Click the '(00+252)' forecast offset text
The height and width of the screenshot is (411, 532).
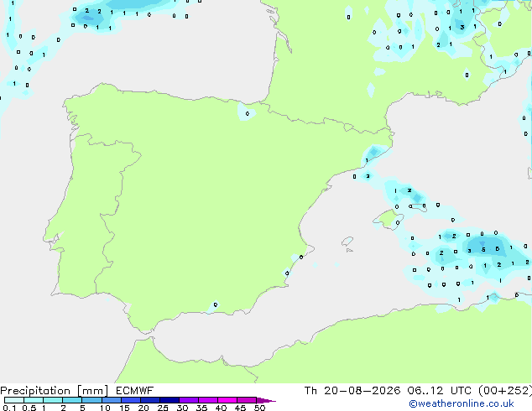[x=505, y=391]
